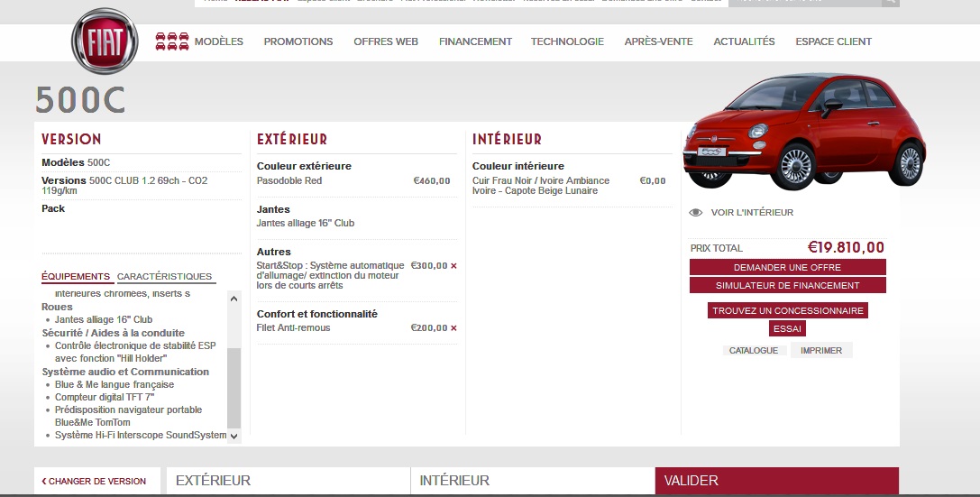Click Voir l'intérieur link

coord(753,213)
